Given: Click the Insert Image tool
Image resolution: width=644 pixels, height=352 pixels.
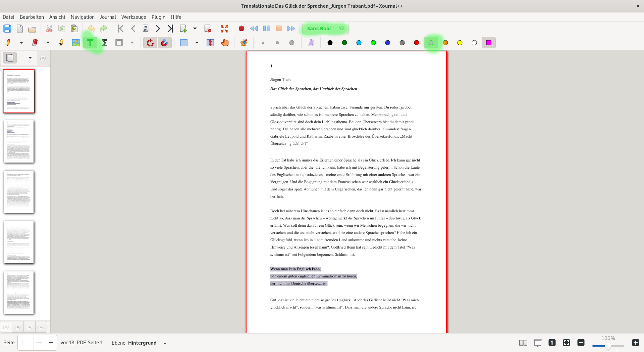Looking at the screenshot, I should point(76,43).
